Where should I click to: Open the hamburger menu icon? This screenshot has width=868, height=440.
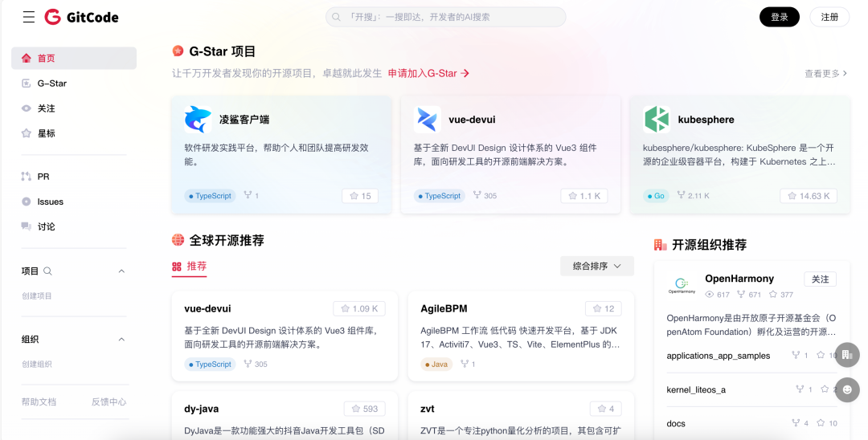pyautogui.click(x=29, y=17)
